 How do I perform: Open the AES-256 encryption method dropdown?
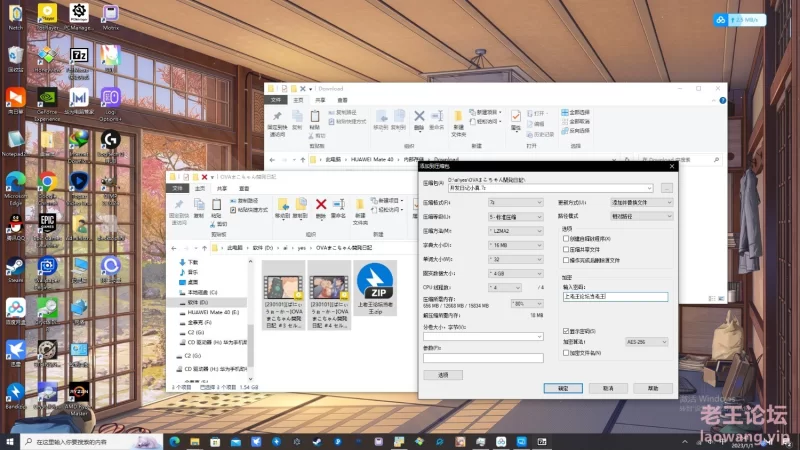click(x=646, y=342)
